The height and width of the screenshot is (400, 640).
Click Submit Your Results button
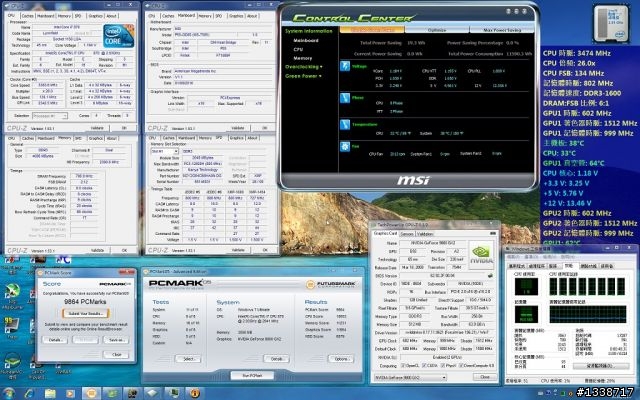point(86,313)
